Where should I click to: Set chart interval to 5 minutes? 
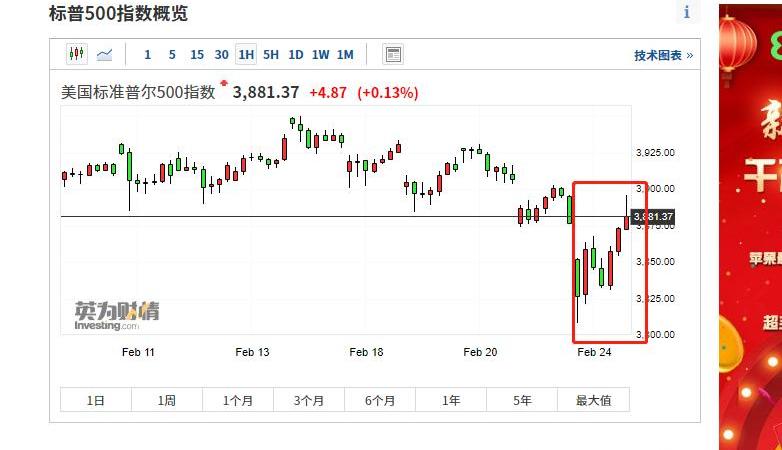click(172, 55)
